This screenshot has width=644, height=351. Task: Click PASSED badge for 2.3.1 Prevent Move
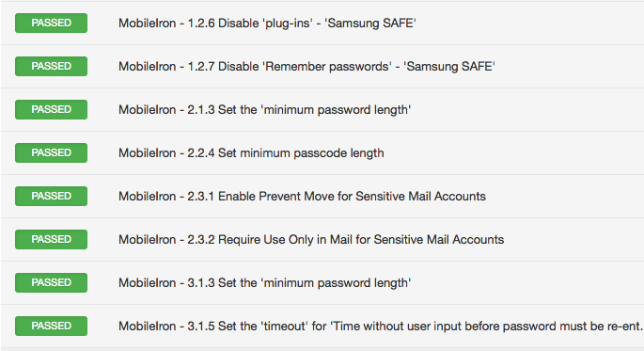click(x=51, y=196)
